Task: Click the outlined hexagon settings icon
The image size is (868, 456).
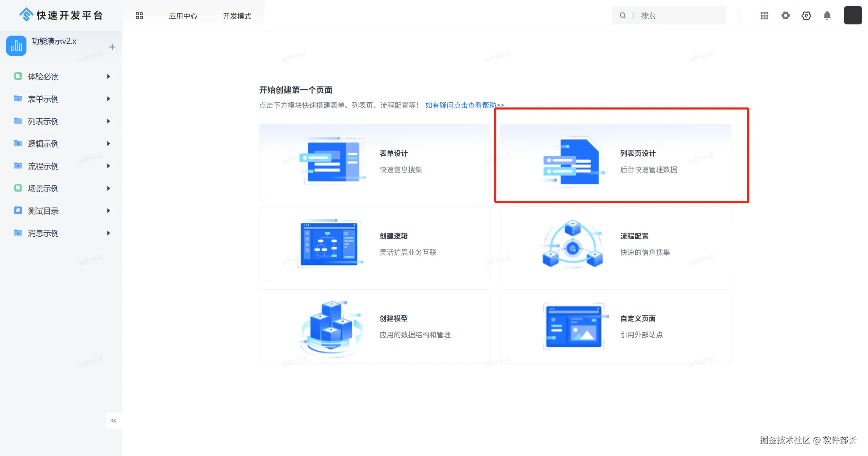Action: (806, 16)
